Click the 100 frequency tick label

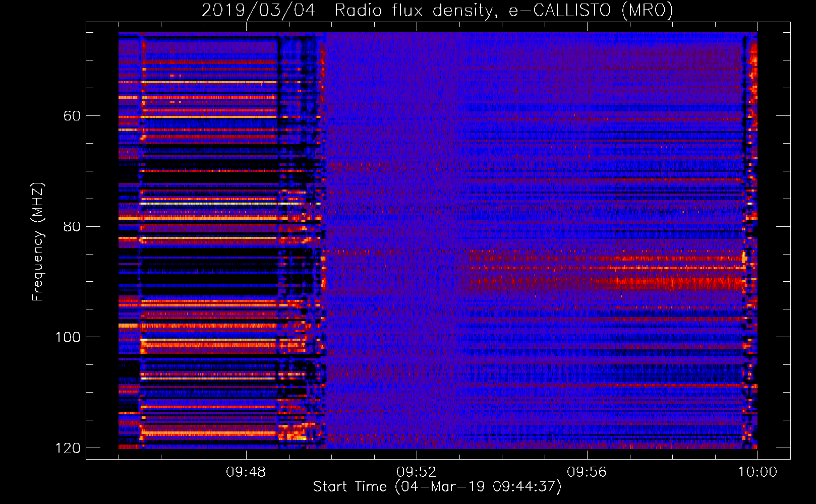coord(68,337)
